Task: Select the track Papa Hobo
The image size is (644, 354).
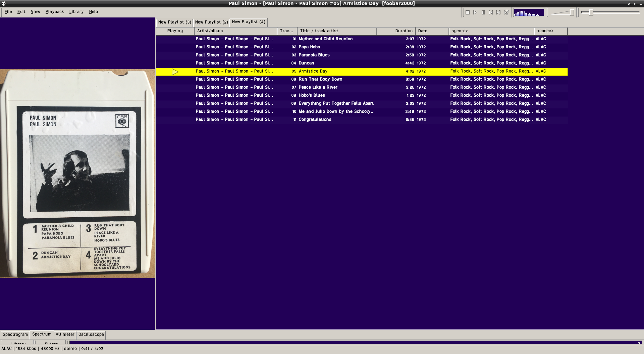Action: pos(362,47)
